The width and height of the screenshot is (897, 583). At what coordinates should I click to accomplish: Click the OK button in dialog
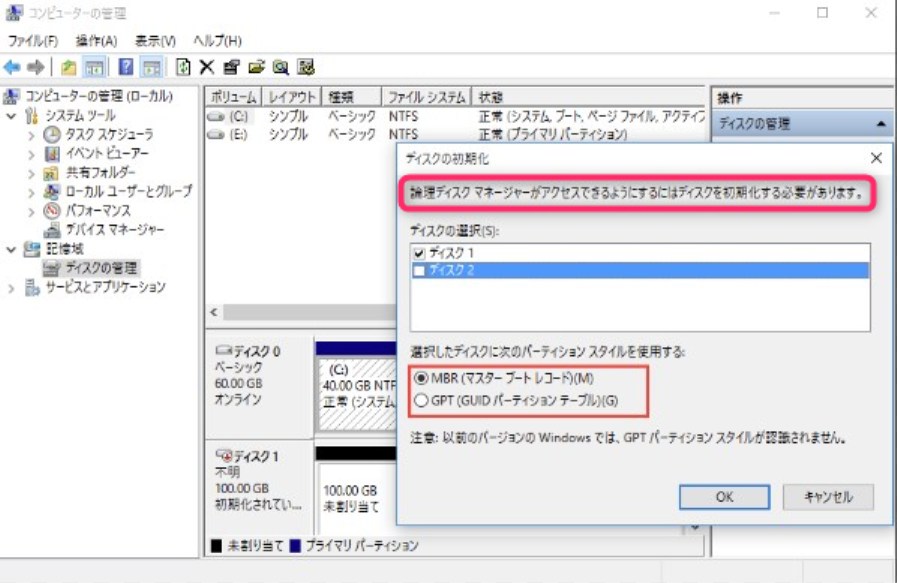click(724, 497)
